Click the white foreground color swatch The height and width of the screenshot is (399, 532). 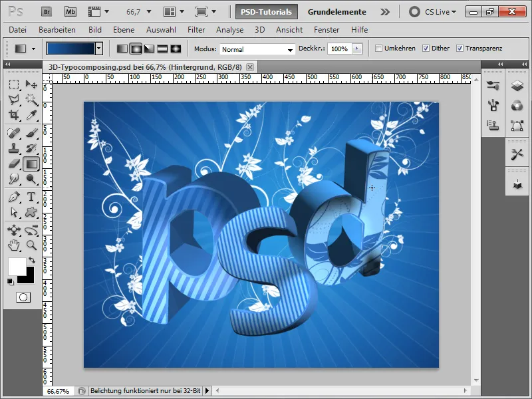point(16,265)
